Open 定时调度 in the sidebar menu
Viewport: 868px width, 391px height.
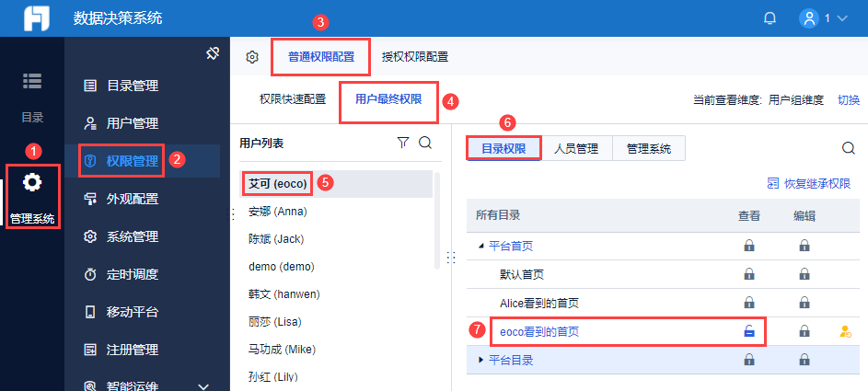(x=133, y=274)
